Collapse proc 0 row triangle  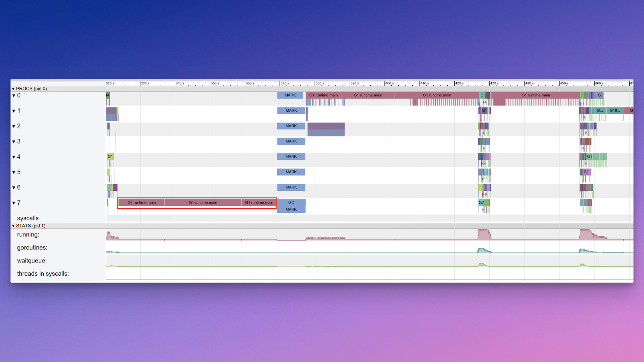(x=14, y=96)
